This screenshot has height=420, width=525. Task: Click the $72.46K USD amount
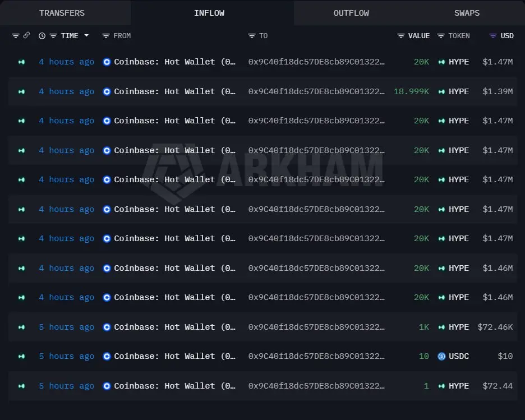click(x=495, y=327)
